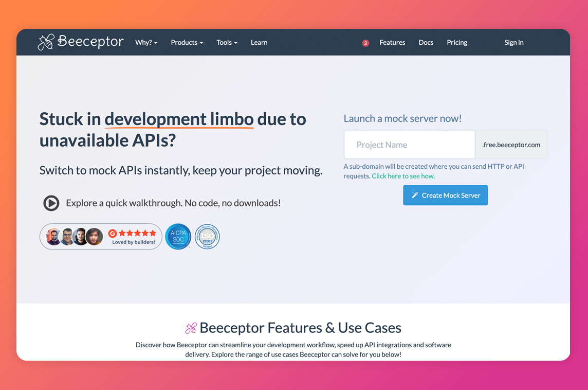Click the Sign in link
Viewport: 588px width, 390px height.
coord(514,42)
